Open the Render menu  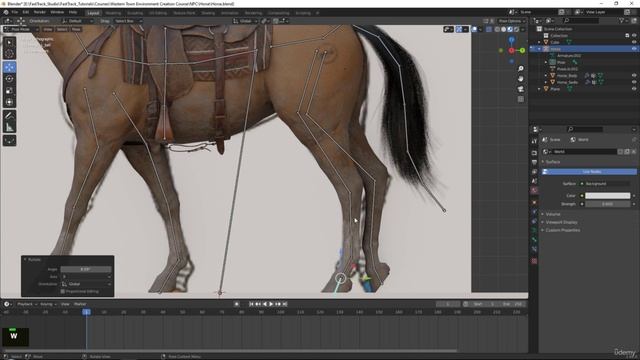point(40,12)
